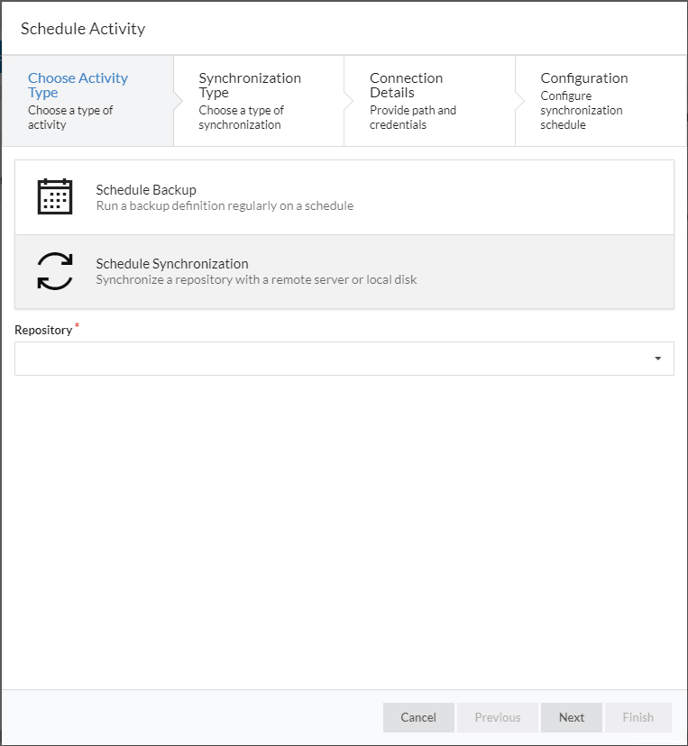688x746 pixels.
Task: Jump to the Configuration step
Action: coord(601,101)
